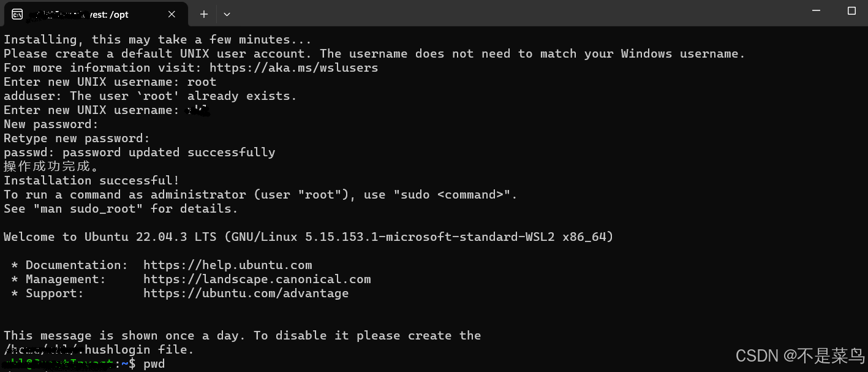Expand the new tab profile dropdown

click(227, 14)
